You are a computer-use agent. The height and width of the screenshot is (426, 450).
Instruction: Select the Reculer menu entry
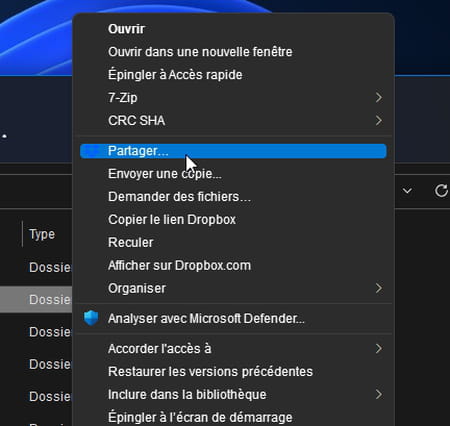(x=131, y=243)
